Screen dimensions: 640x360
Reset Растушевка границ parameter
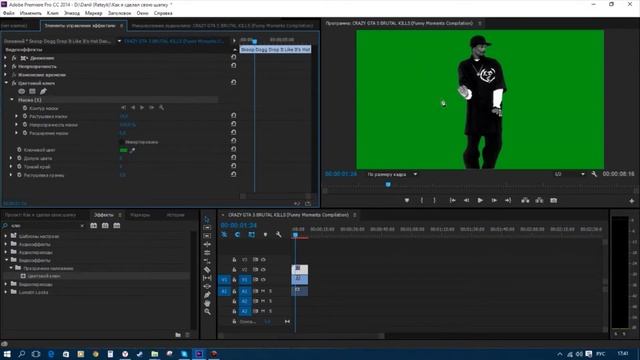233,174
